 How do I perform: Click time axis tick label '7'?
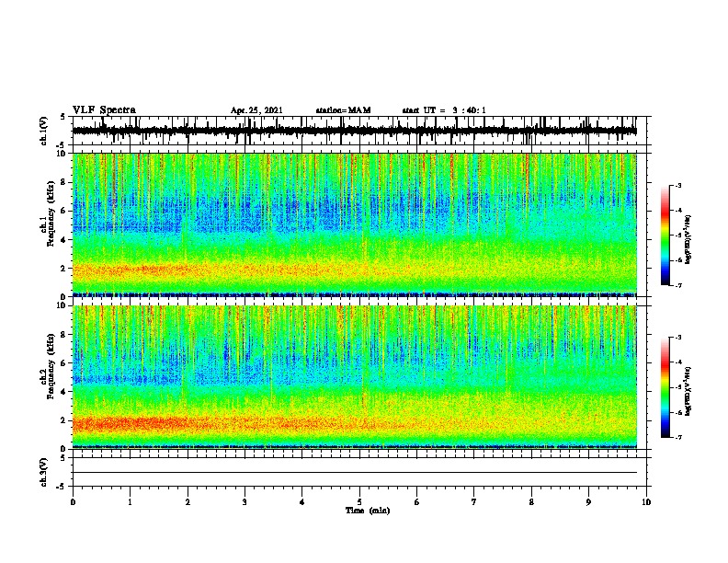click(474, 502)
